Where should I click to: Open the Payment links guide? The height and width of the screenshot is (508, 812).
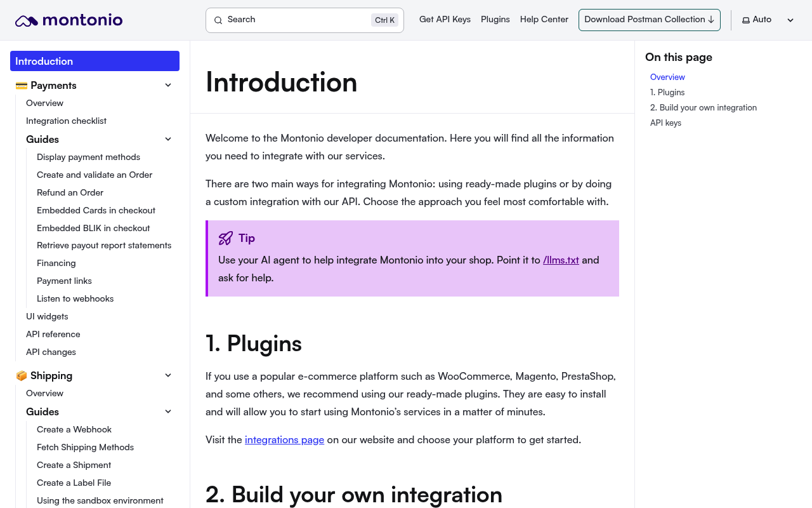(64, 281)
